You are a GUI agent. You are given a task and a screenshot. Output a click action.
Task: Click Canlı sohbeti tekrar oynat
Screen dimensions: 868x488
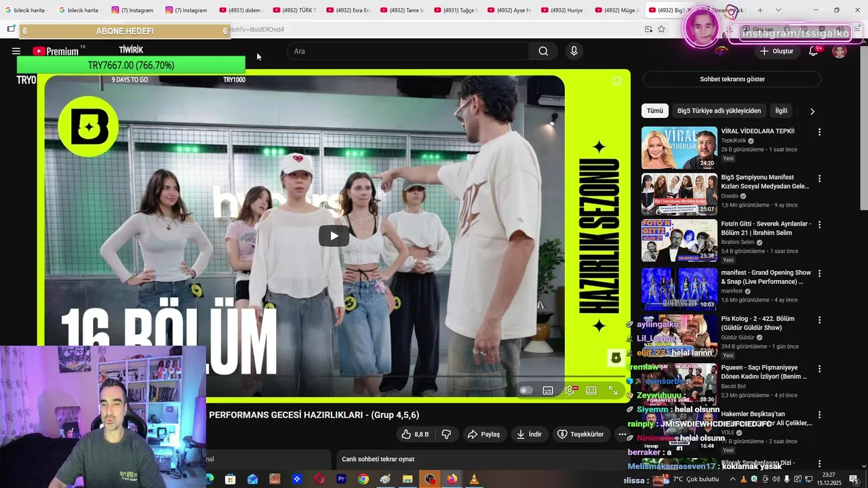tap(378, 459)
